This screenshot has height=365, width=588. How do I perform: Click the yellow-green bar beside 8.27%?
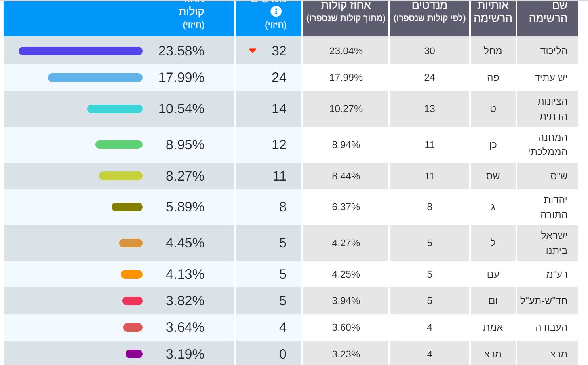click(x=121, y=176)
